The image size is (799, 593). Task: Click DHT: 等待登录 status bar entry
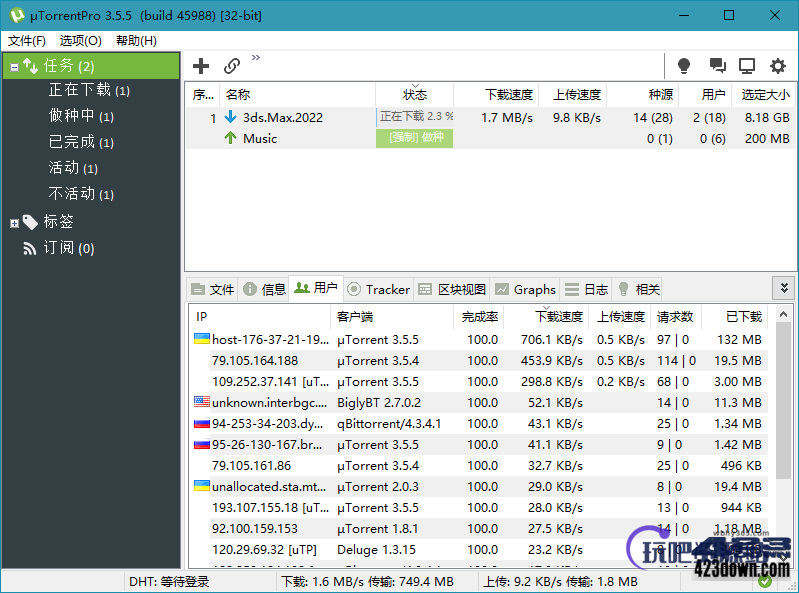pyautogui.click(x=169, y=582)
